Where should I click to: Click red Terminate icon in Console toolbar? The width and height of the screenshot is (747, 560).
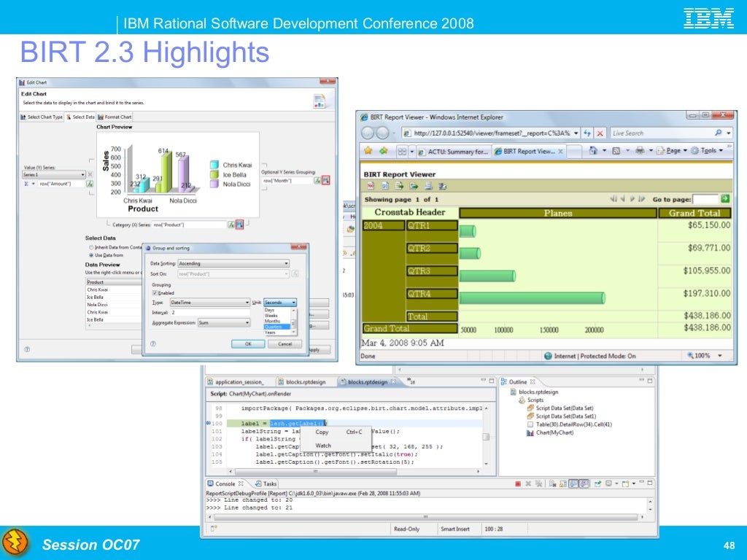coord(518,483)
